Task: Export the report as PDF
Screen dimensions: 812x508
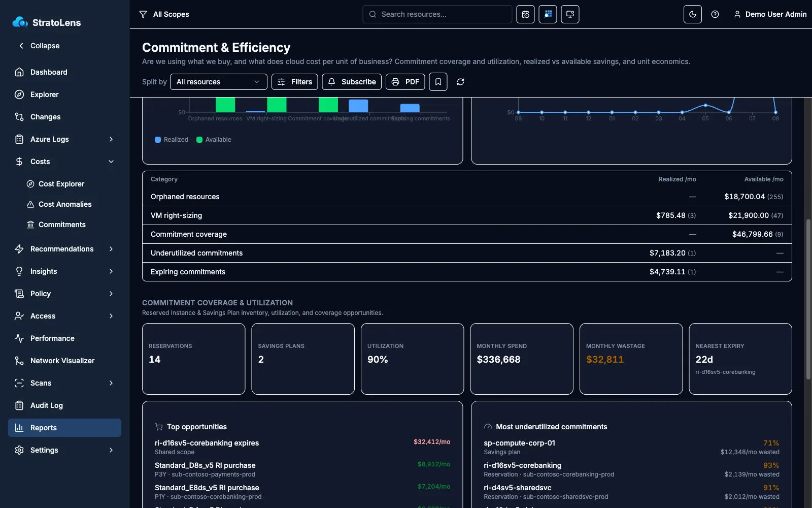Action: point(405,82)
